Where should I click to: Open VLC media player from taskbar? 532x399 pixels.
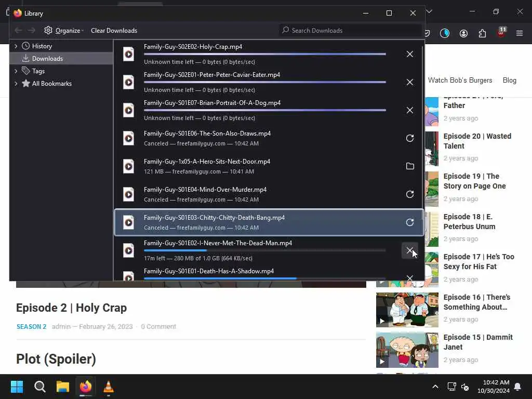(108, 387)
